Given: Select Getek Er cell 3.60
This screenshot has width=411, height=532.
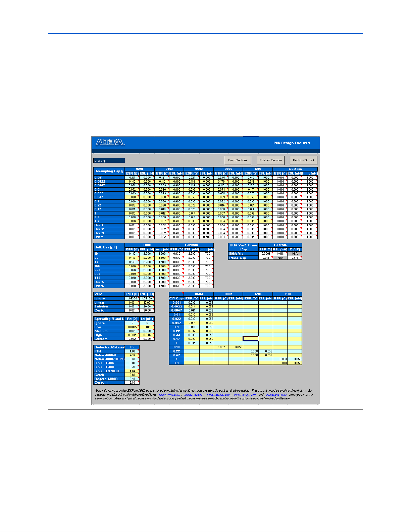Looking at the screenshot, I should pos(132,375).
